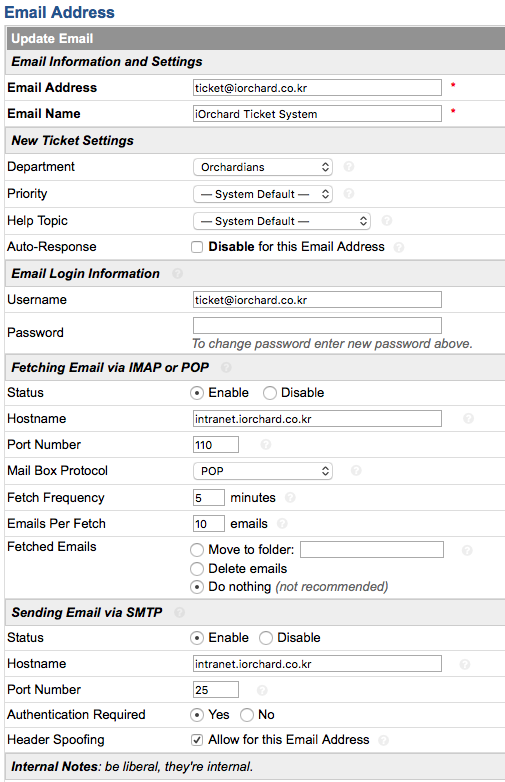505x782 pixels.
Task: Open the Department dropdown showing Orchardians
Action: (263, 167)
